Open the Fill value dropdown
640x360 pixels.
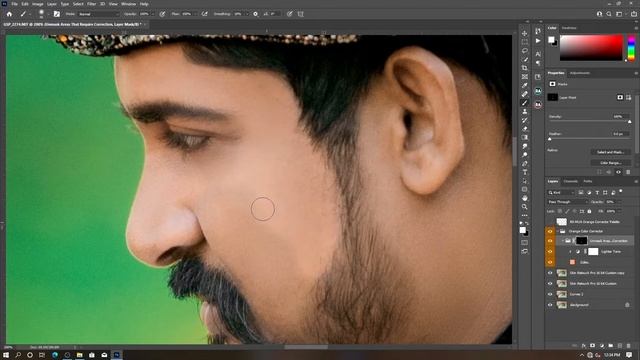pos(619,211)
